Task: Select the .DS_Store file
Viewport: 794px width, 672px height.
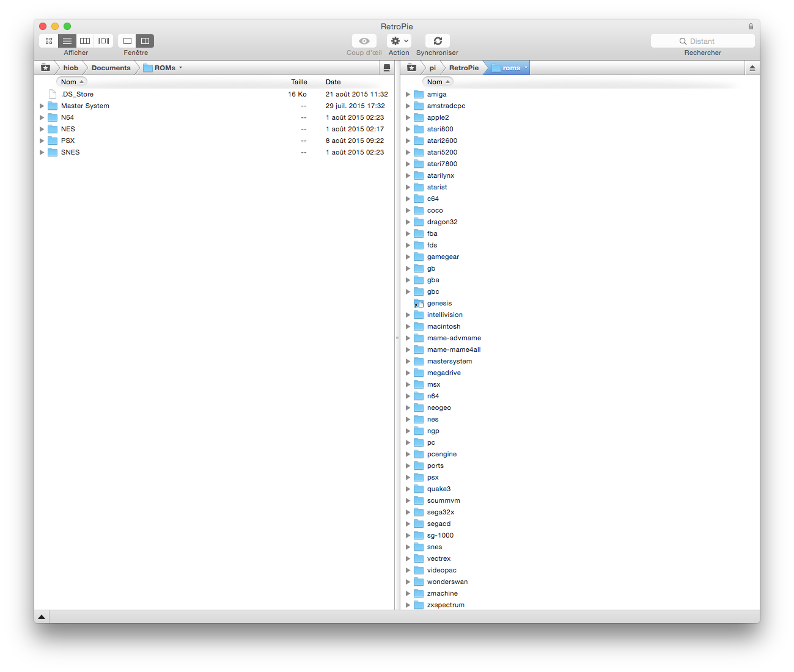Action: tap(77, 94)
